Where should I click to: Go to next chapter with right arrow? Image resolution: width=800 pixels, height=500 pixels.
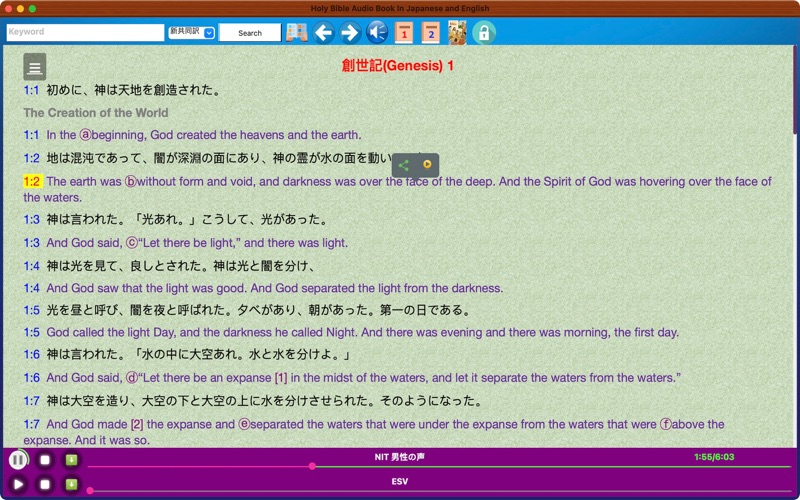coord(350,33)
